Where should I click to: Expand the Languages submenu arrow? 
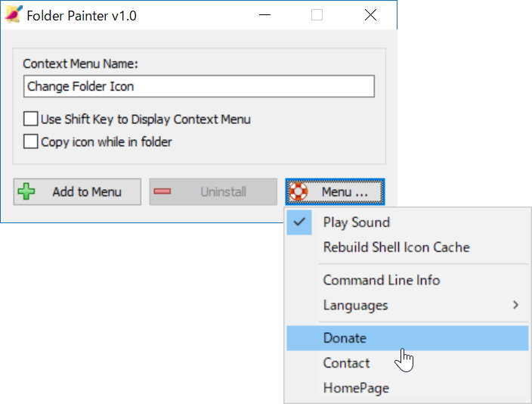pyautogui.click(x=515, y=305)
